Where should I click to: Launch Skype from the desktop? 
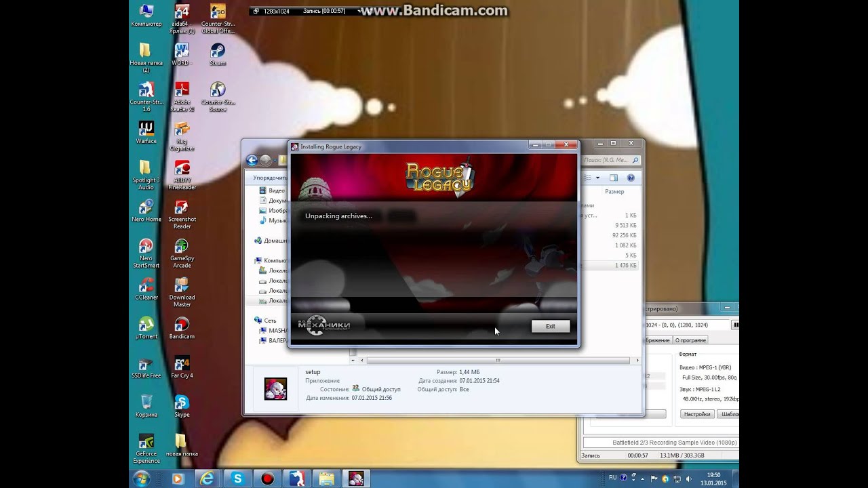(x=182, y=406)
